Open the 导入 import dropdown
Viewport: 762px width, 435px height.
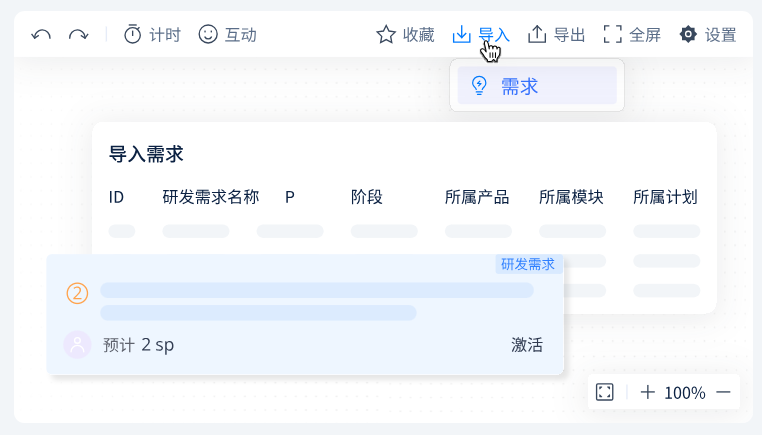point(481,35)
